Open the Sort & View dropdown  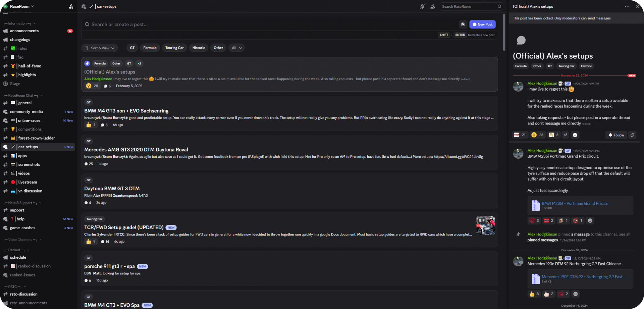100,48
